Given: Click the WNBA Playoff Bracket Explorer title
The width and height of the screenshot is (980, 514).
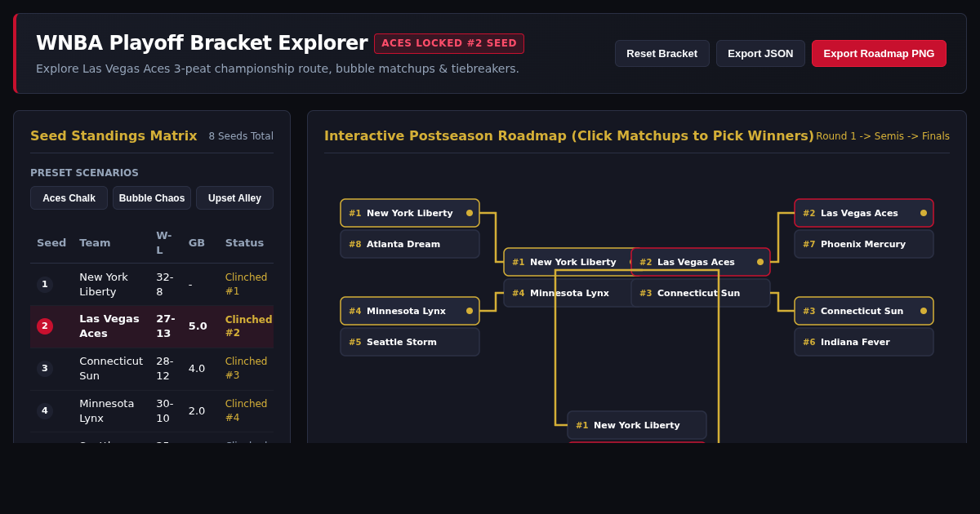Looking at the screenshot, I should coord(202,43).
